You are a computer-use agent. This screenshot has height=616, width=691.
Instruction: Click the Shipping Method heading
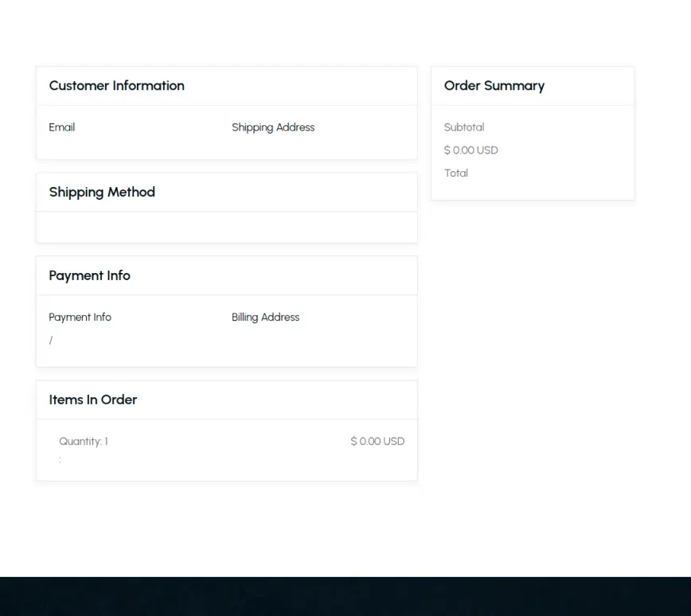coord(102,192)
